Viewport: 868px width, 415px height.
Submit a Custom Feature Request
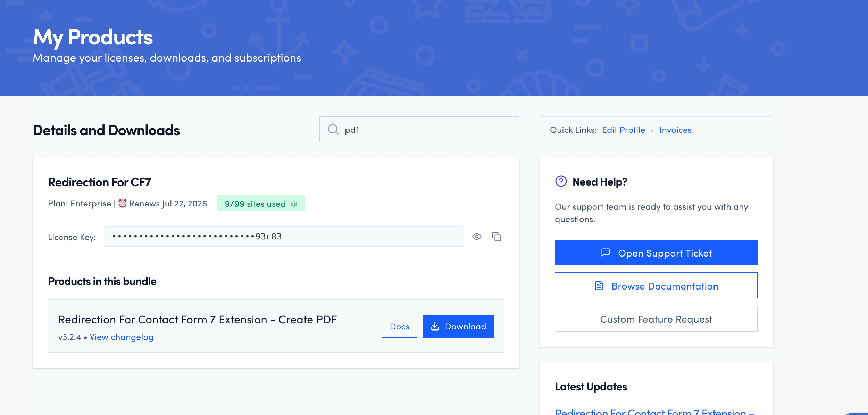click(656, 319)
